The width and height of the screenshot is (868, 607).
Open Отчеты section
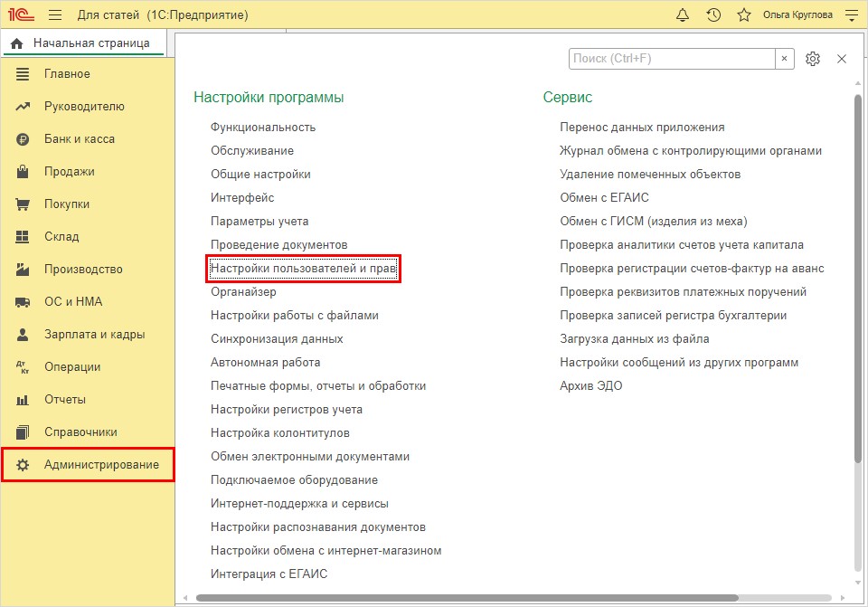pyautogui.click(x=65, y=399)
